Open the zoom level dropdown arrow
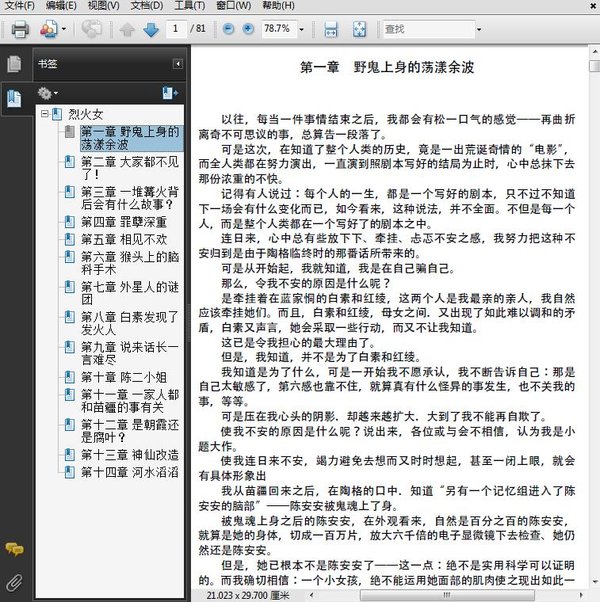The height and width of the screenshot is (602, 600). tap(302, 29)
